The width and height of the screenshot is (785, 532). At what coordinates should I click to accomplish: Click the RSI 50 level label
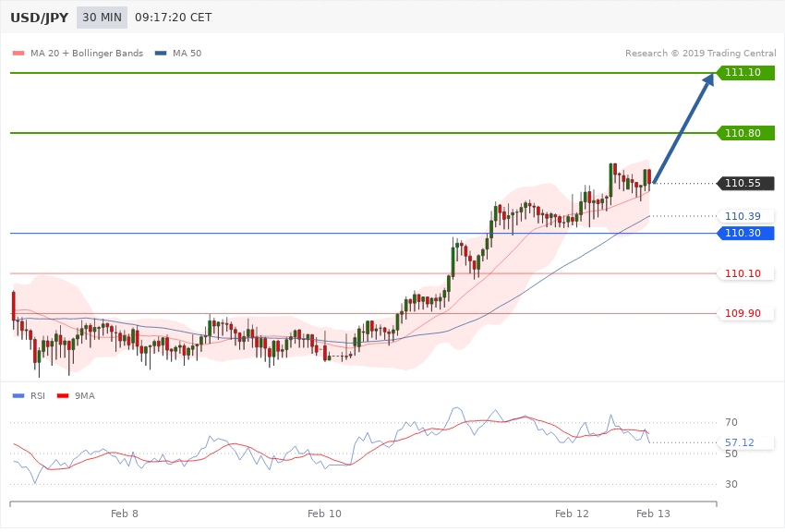(731, 453)
